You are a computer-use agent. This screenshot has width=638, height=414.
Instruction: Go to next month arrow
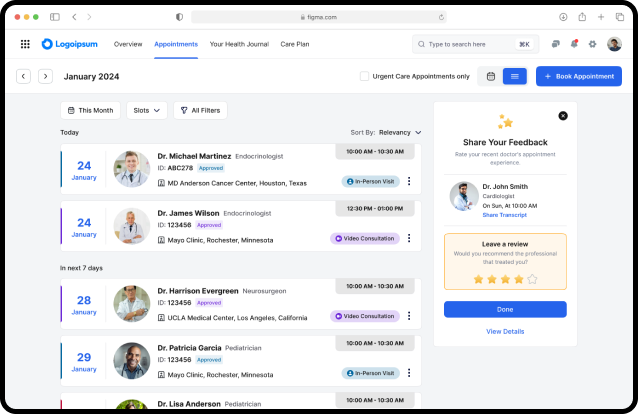tap(46, 76)
